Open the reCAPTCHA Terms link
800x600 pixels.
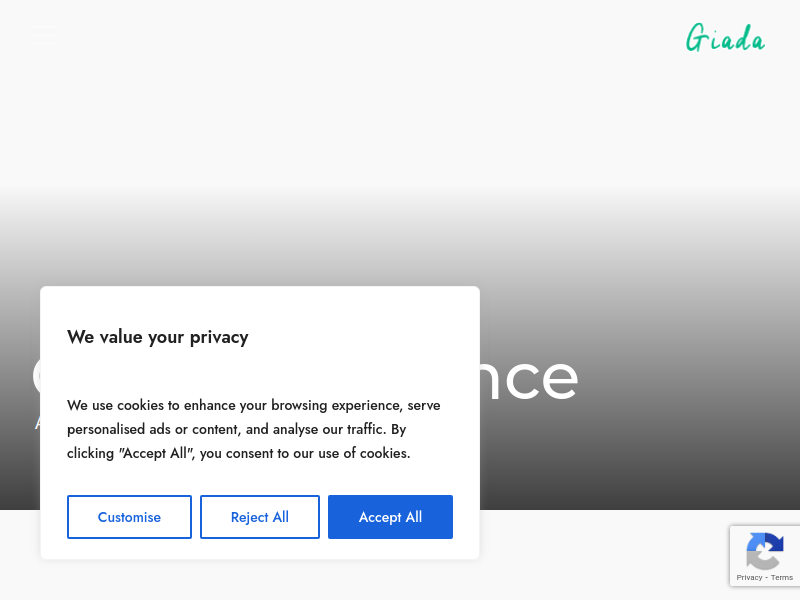[x=782, y=578]
